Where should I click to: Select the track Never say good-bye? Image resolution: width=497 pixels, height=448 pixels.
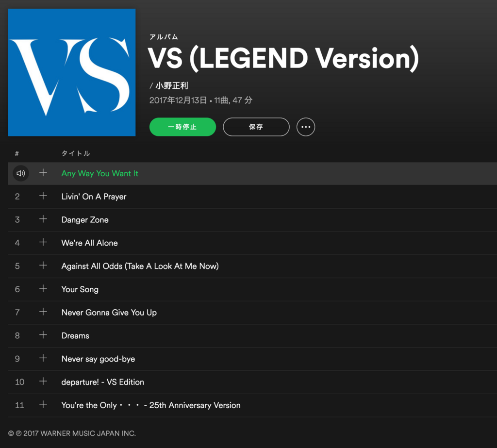pyautogui.click(x=98, y=359)
